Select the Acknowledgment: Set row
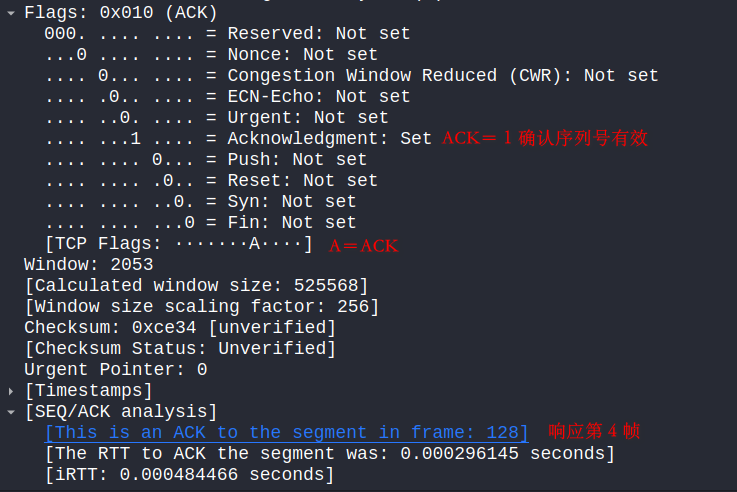The image size is (737, 492). click(x=238, y=139)
